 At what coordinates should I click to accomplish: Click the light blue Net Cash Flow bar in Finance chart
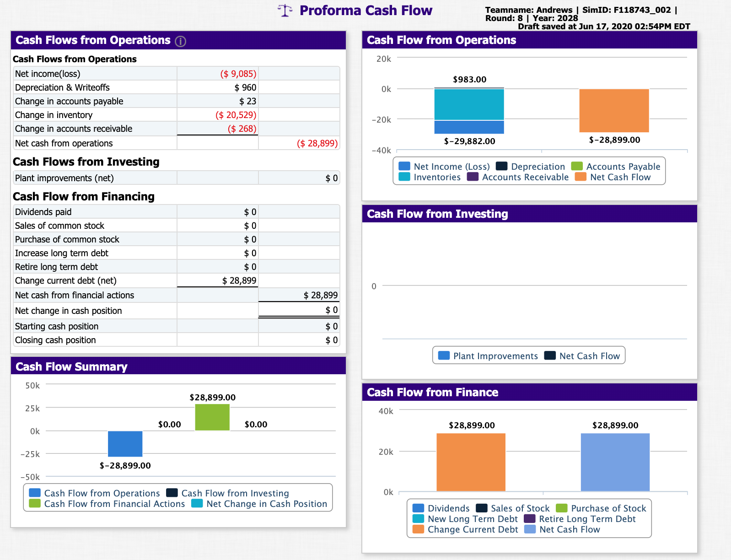click(615, 462)
